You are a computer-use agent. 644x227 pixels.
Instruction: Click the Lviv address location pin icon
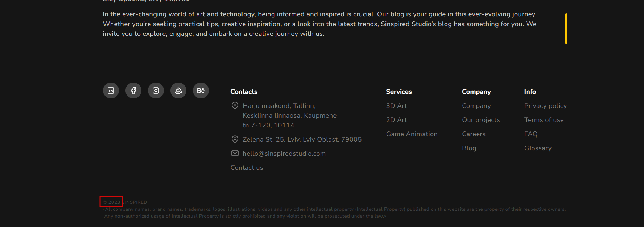(235, 139)
